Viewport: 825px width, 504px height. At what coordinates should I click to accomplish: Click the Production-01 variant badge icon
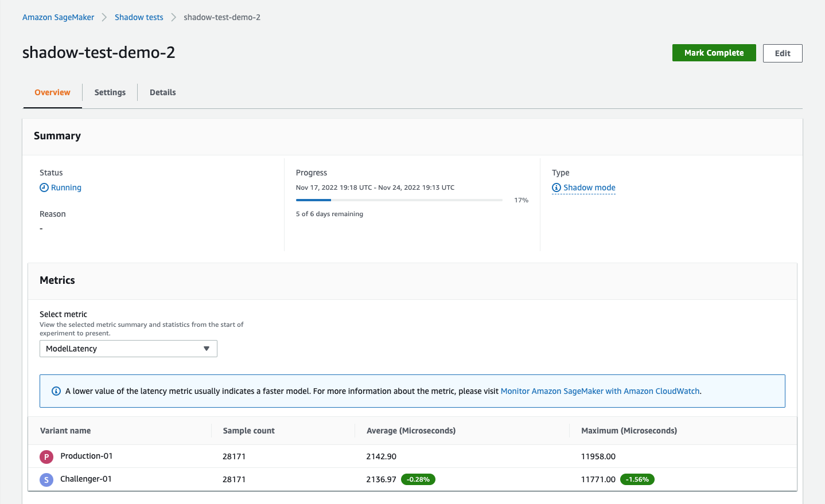click(x=46, y=456)
